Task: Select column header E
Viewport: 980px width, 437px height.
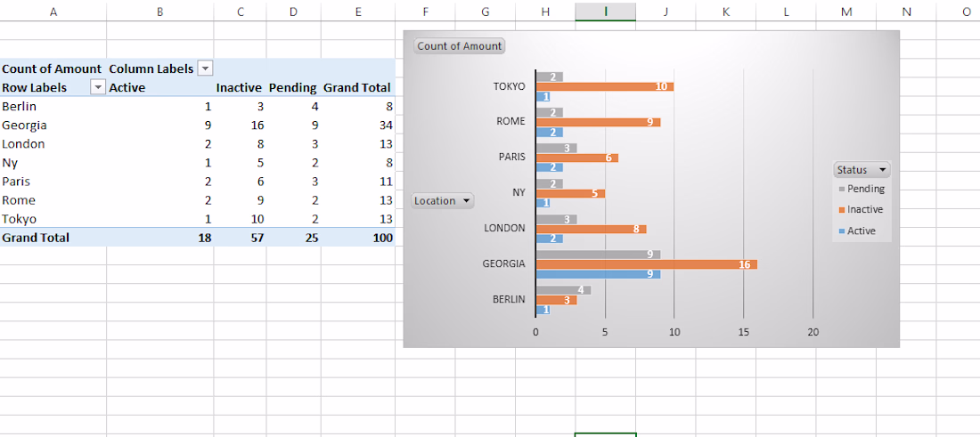Action: pos(358,12)
